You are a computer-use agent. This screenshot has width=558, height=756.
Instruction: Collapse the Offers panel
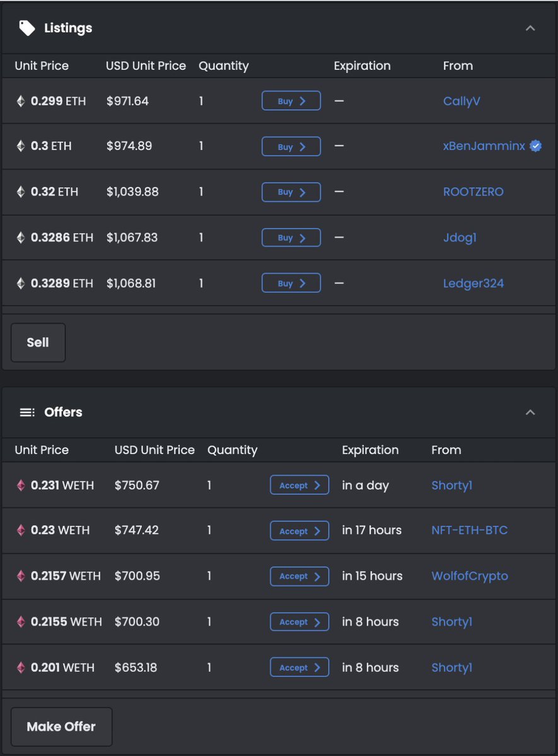(530, 412)
